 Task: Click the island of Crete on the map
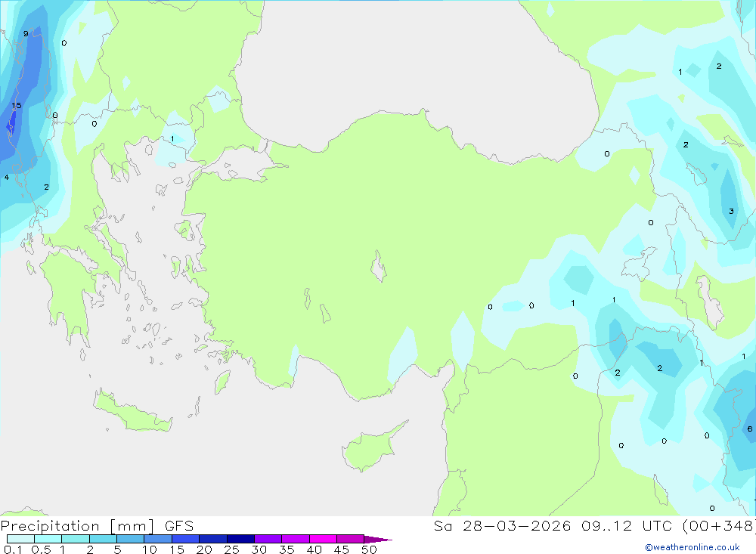point(132,411)
